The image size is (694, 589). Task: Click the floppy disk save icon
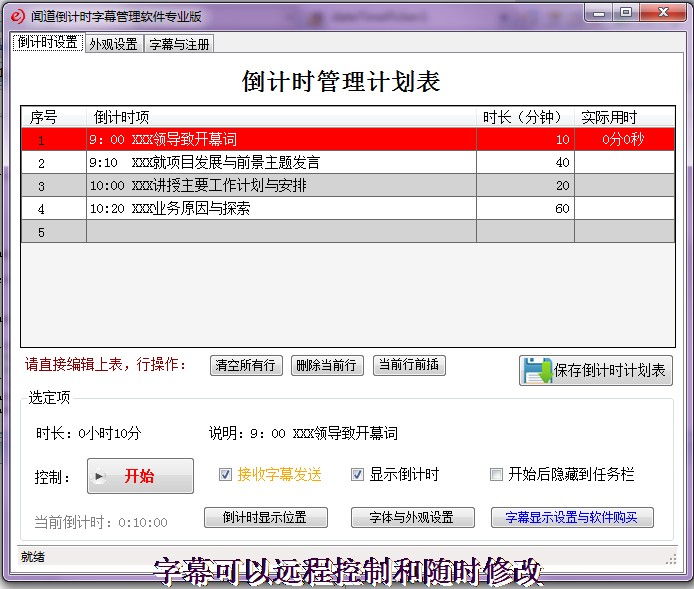537,370
